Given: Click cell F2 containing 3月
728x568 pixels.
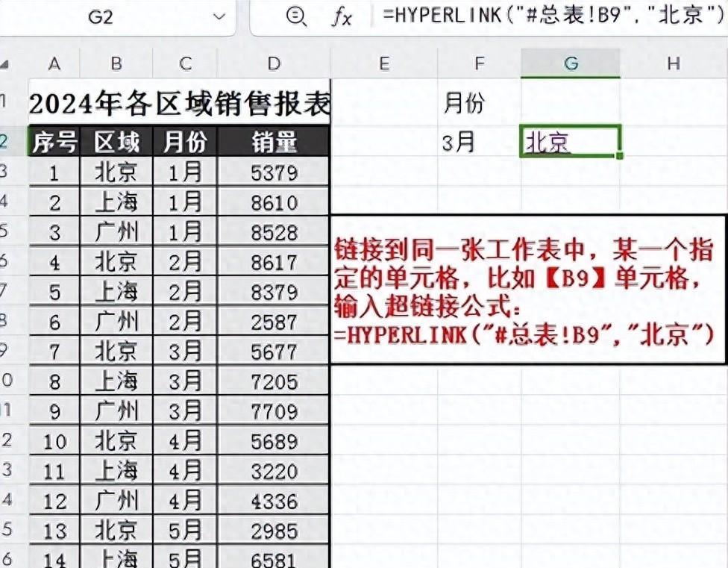Looking at the screenshot, I should [x=479, y=142].
